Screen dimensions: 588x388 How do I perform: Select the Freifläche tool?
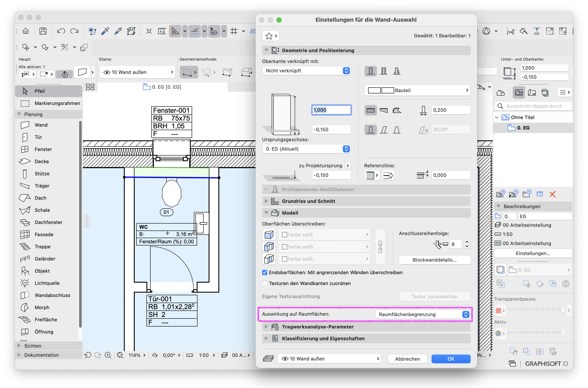pos(48,319)
